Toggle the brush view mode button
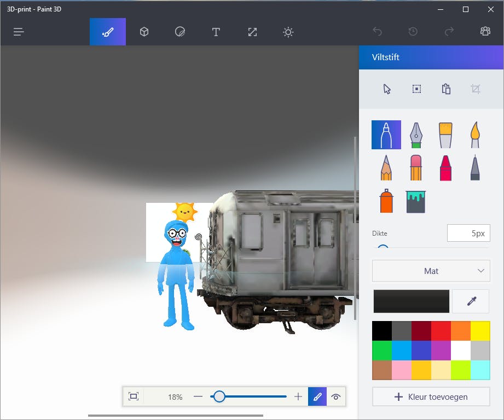 [x=317, y=397]
